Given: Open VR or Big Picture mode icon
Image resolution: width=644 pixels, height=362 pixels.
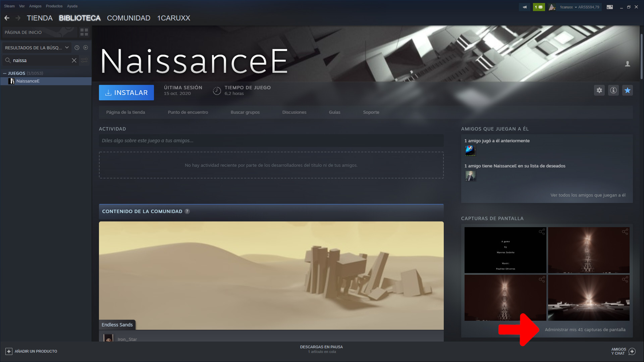Looking at the screenshot, I should coord(610,7).
